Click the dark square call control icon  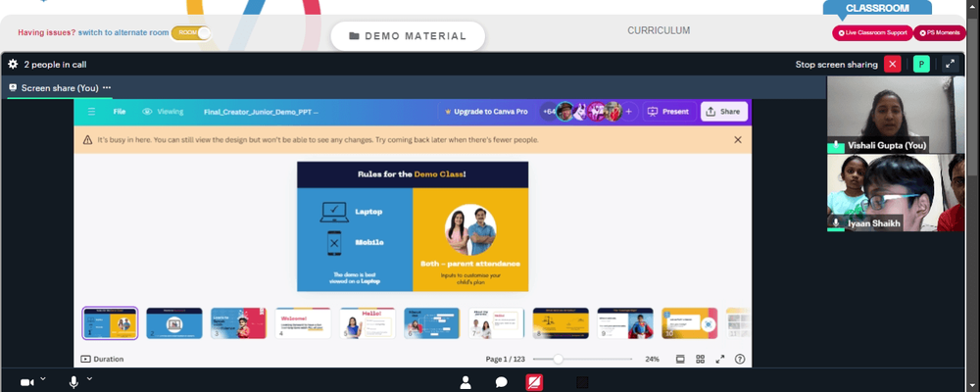coord(582,382)
